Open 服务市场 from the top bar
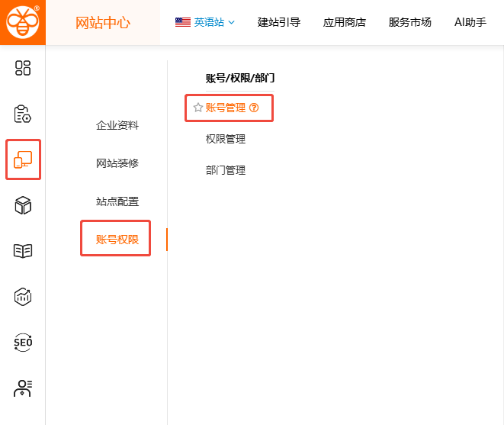 coord(410,22)
